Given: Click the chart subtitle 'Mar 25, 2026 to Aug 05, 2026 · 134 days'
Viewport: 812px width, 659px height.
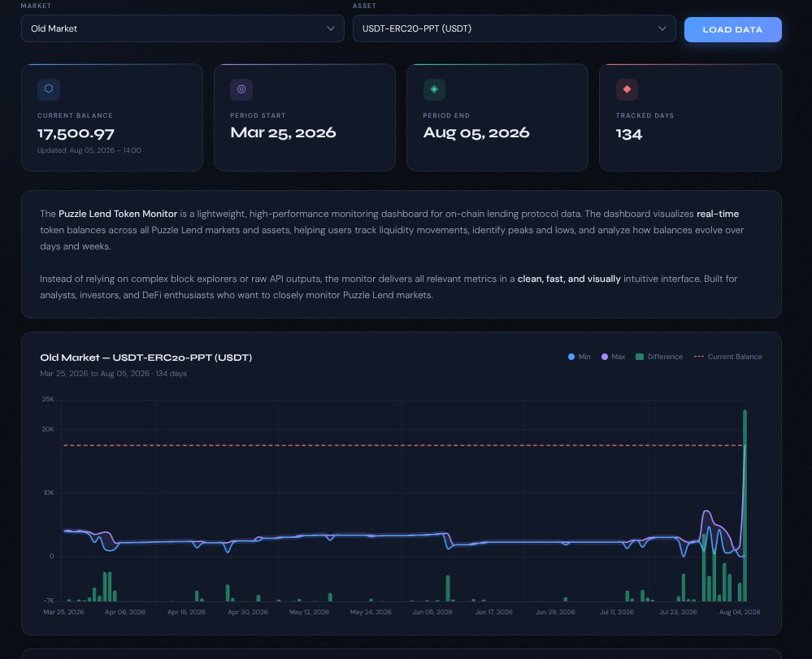Looking at the screenshot, I should pos(114,373).
